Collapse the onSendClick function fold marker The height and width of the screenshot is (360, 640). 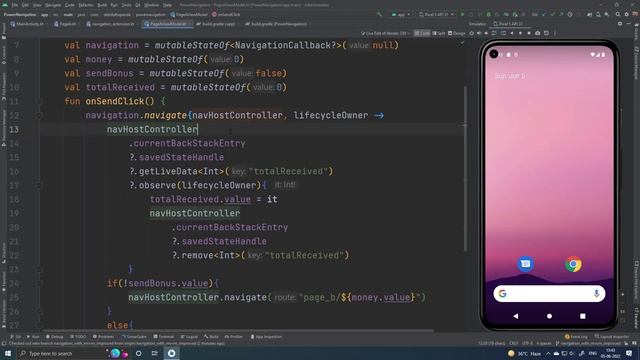(39, 101)
